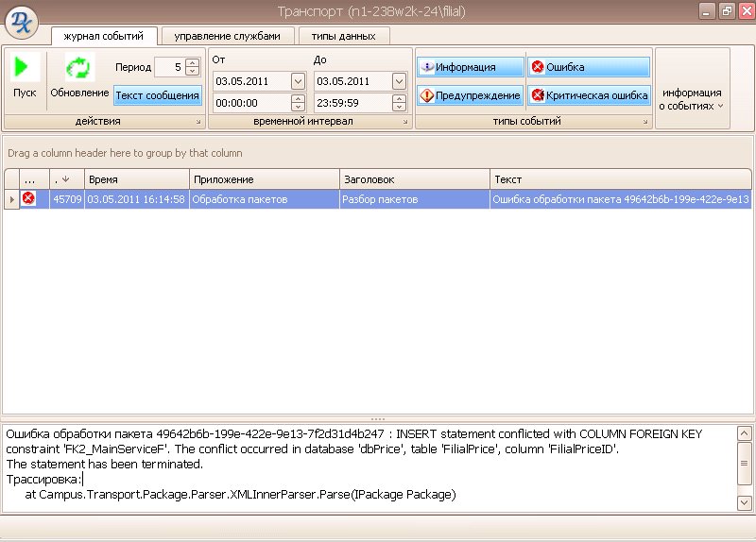Open the До date dropdown calendar
This screenshot has width=756, height=542.
click(399, 81)
